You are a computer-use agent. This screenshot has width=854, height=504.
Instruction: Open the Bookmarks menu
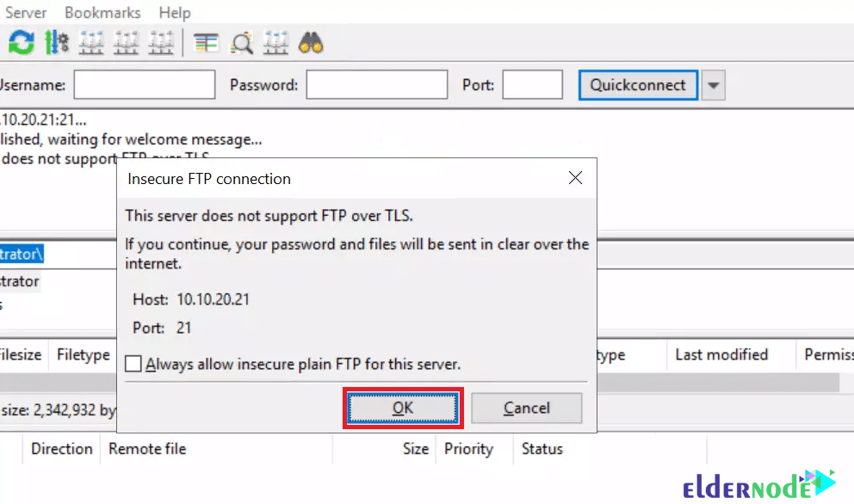pyautogui.click(x=102, y=12)
